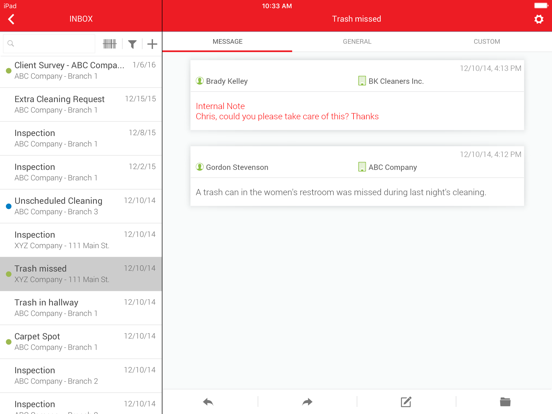Open settings gear icon
Screen dimensions: 552x414
pos(539,19)
